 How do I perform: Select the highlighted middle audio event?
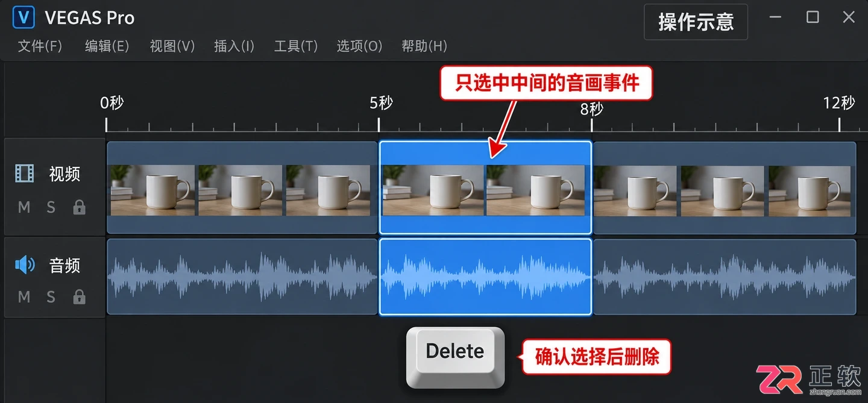tap(485, 277)
